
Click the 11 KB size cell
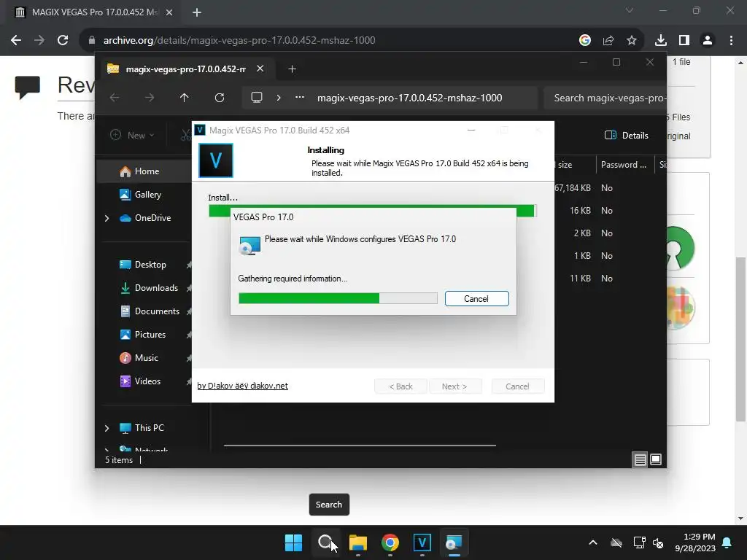point(580,279)
